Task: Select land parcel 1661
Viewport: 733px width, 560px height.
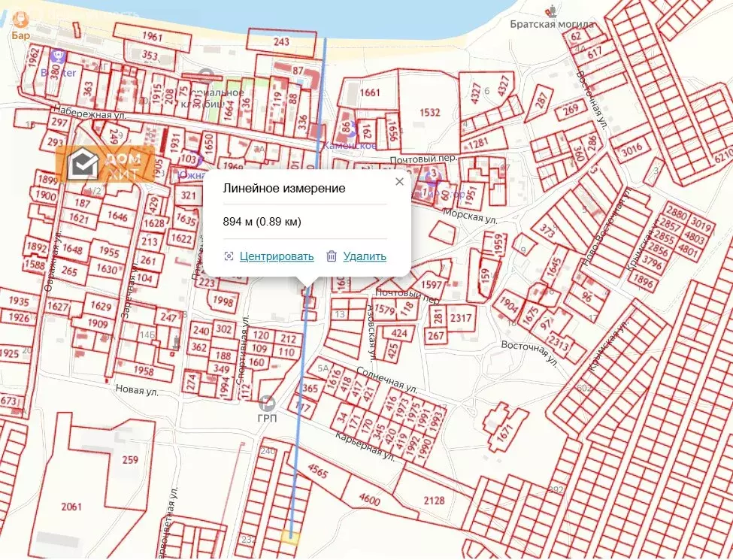Action: [x=370, y=92]
